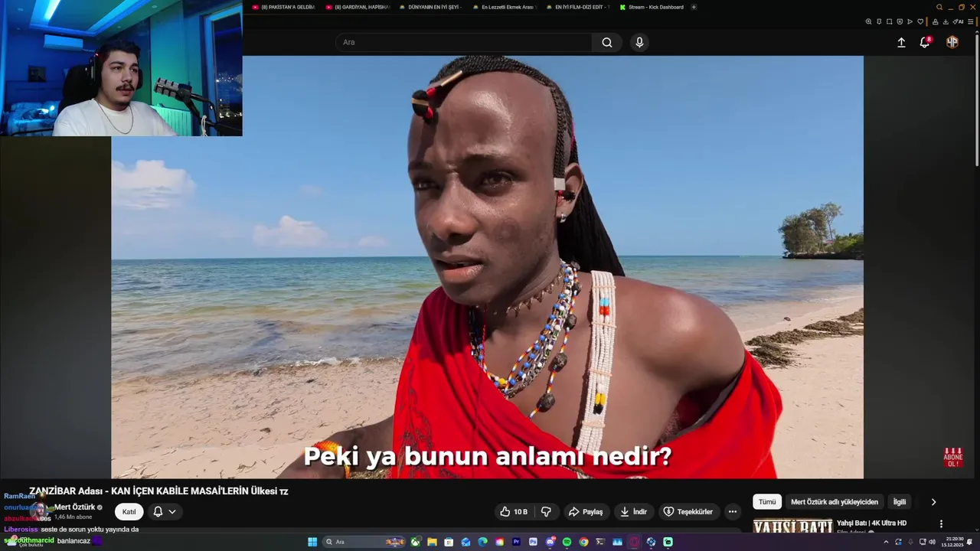Screen dimensions: 980x551
Task: Open the Mert Öztürk channel name link
Action: pos(74,507)
